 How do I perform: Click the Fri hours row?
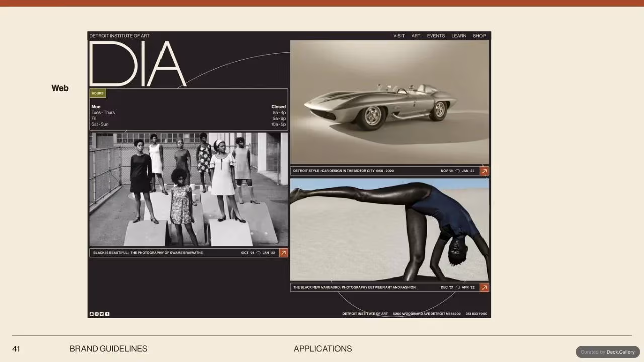point(189,118)
